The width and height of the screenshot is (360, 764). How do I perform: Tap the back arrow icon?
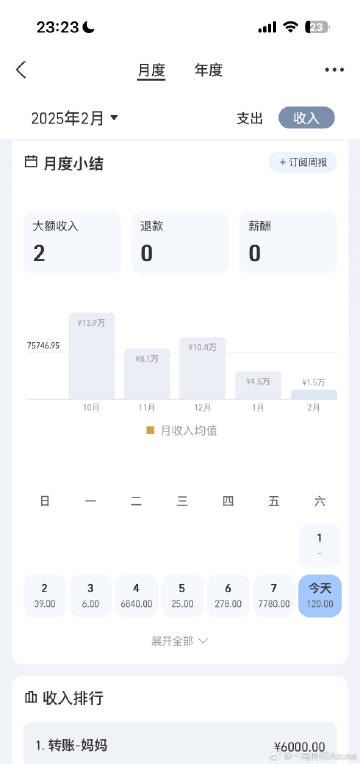coord(21,70)
